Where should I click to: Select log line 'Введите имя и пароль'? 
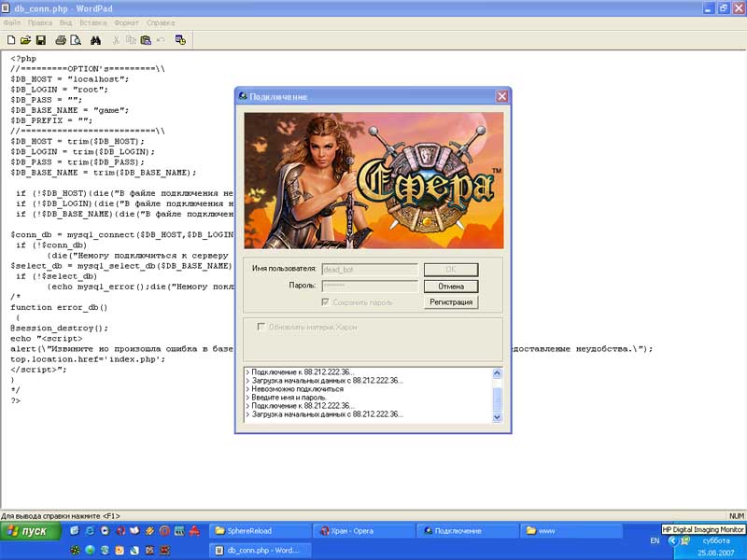289,398
